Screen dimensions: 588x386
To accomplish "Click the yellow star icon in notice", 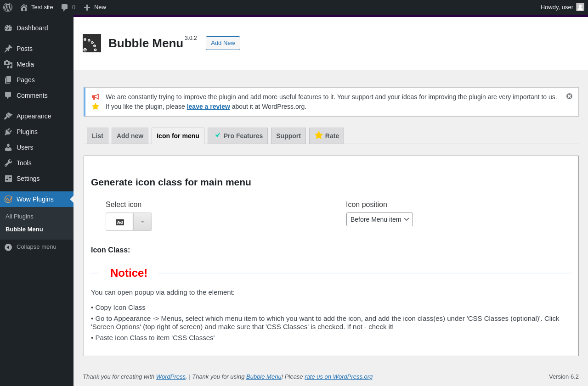I will (95, 106).
